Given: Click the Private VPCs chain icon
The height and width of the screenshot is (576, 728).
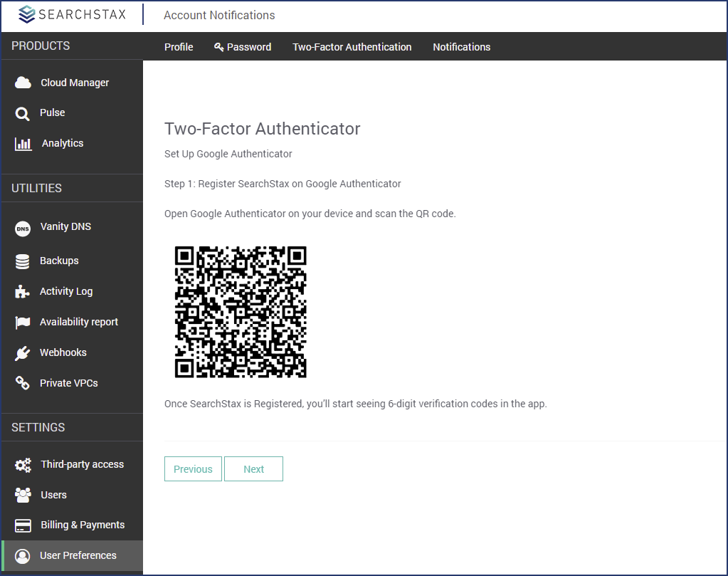Looking at the screenshot, I should coord(22,383).
